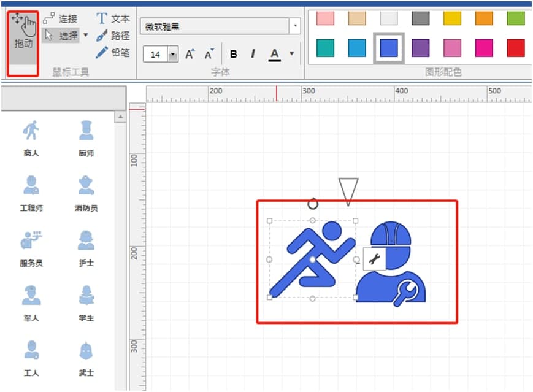Pick the light gray white swatch
The width and height of the screenshot is (533, 392).
point(389,18)
